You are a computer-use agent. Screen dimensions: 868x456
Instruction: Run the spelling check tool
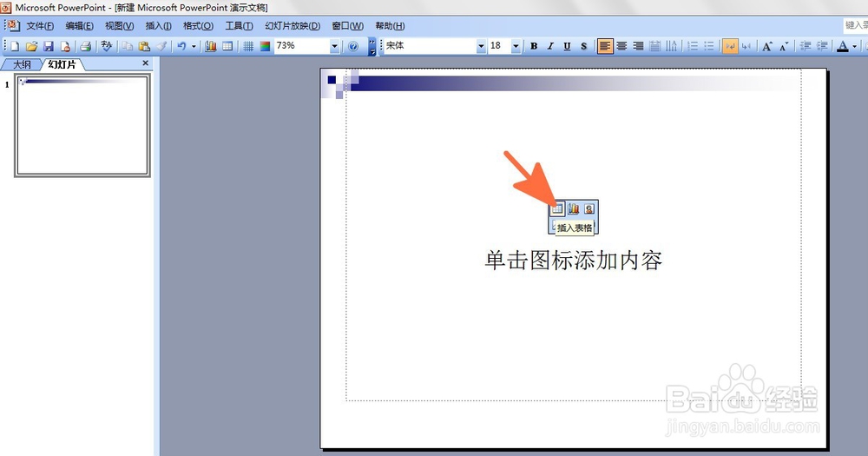point(106,46)
